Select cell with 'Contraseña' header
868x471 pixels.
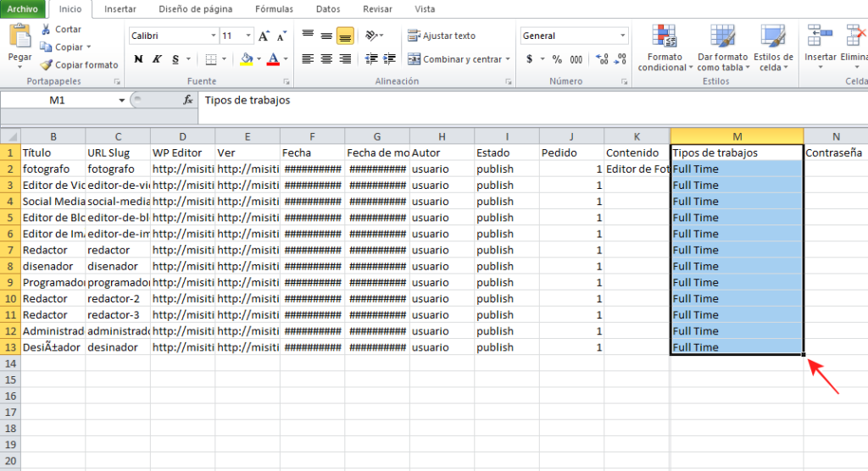coord(836,152)
